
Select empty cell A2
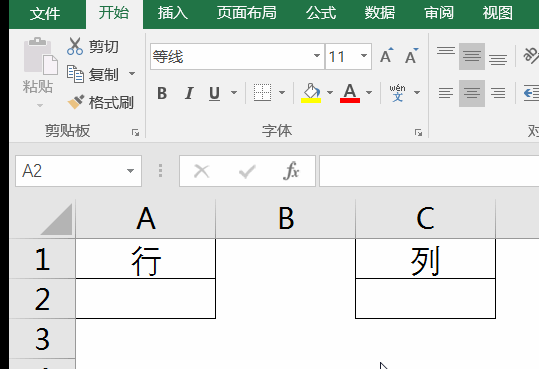click(x=146, y=299)
